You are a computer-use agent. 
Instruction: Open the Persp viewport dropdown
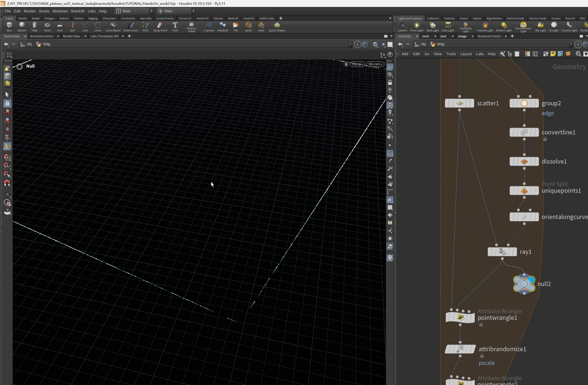(358, 64)
